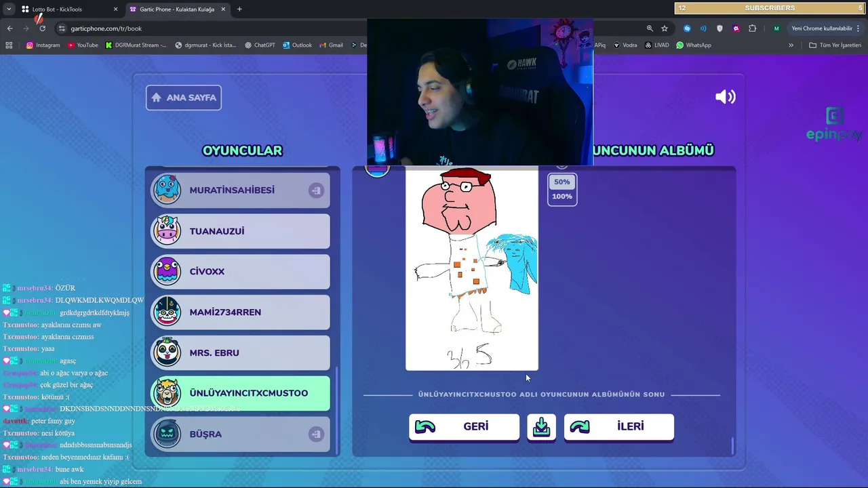Click the album panel scrollbar

(x=732, y=446)
